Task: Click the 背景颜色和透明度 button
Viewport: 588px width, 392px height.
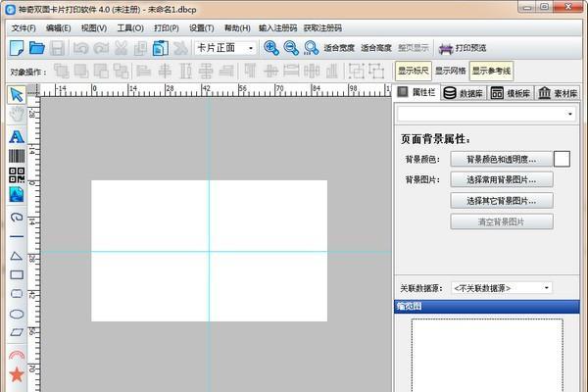Action: 502,160
